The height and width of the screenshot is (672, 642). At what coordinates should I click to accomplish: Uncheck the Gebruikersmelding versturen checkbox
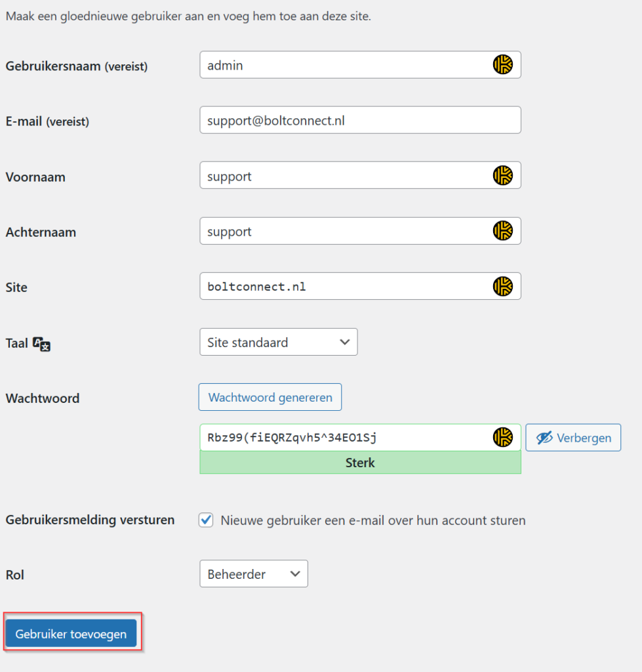click(207, 520)
